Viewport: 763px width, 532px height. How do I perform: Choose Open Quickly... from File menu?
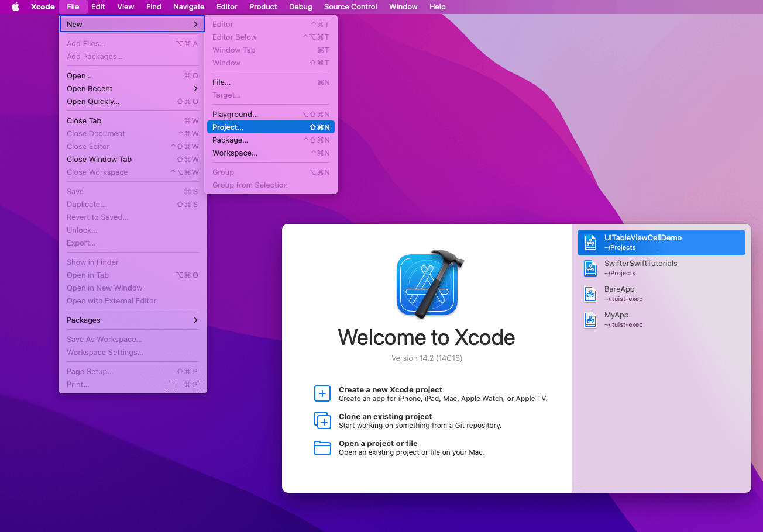tap(93, 102)
